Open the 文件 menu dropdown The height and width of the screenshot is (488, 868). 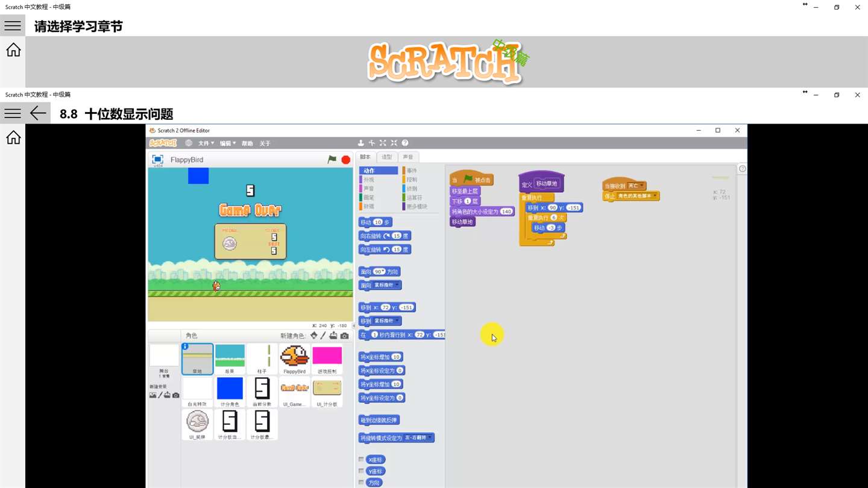[206, 143]
